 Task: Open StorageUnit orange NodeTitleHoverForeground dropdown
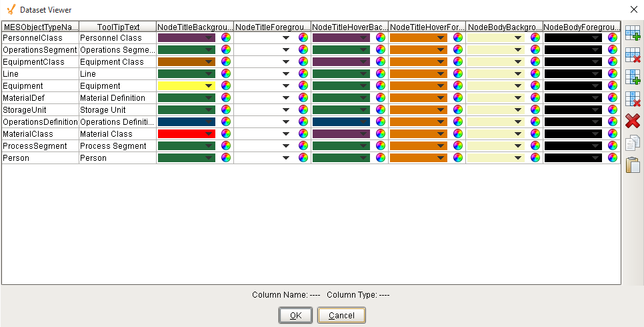pyautogui.click(x=441, y=110)
